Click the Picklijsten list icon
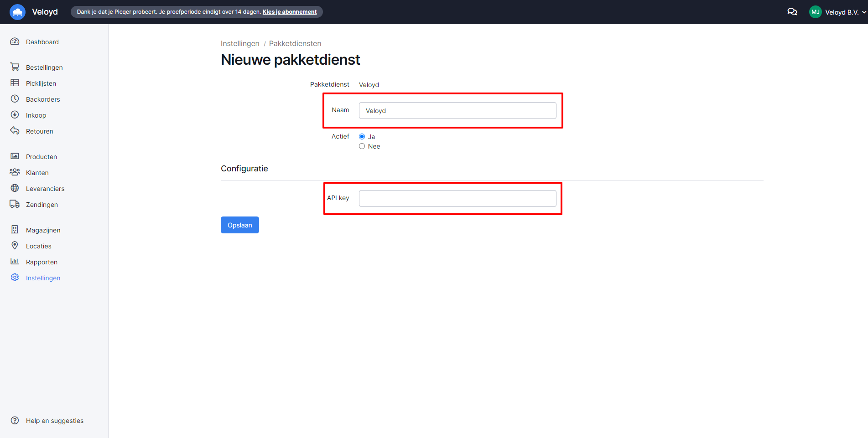 point(15,83)
